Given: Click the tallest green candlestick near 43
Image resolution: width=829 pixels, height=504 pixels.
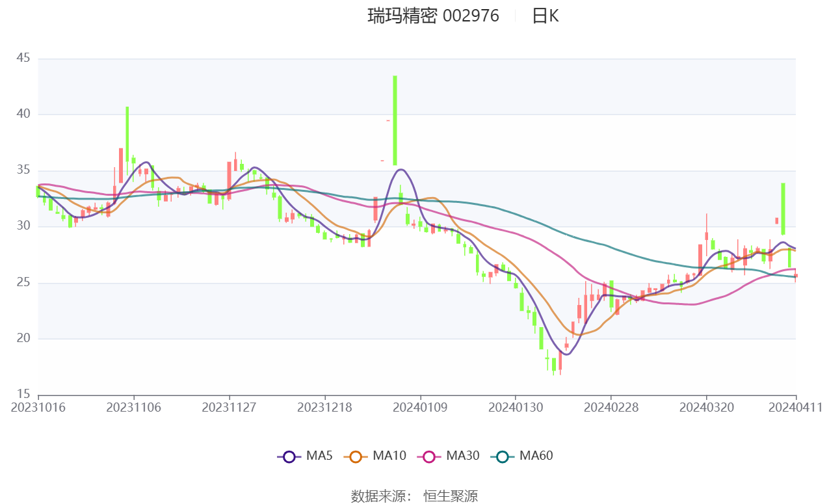Looking at the screenshot, I should (395, 120).
